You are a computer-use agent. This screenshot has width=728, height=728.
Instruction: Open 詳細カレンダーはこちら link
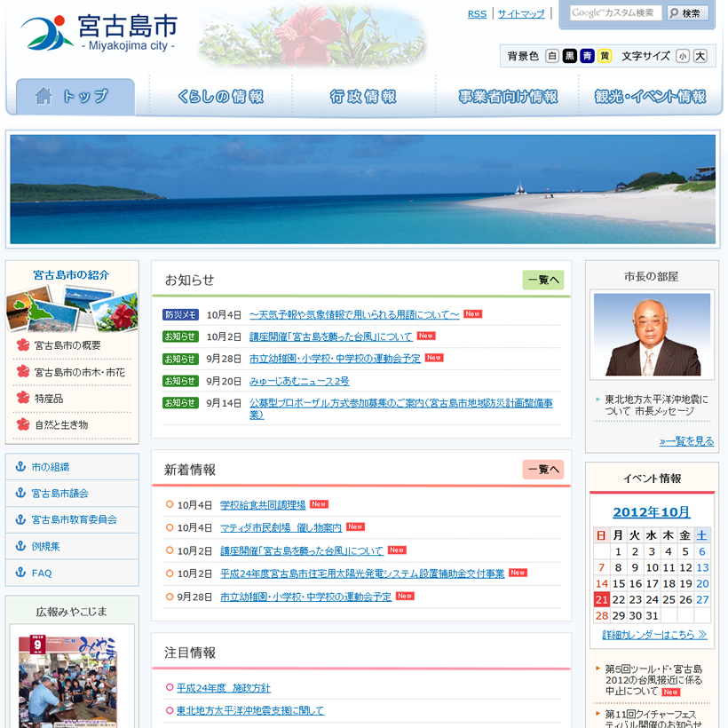[x=653, y=635]
